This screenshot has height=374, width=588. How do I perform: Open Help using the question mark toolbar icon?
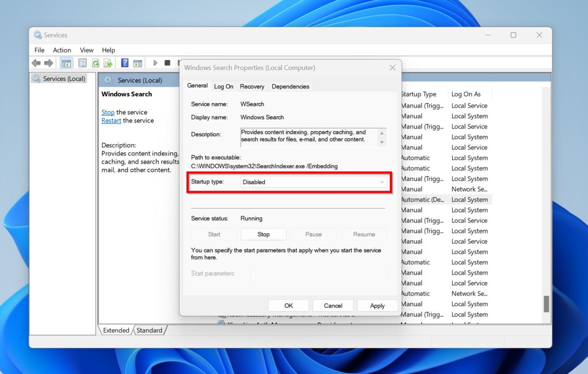pyautogui.click(x=125, y=63)
